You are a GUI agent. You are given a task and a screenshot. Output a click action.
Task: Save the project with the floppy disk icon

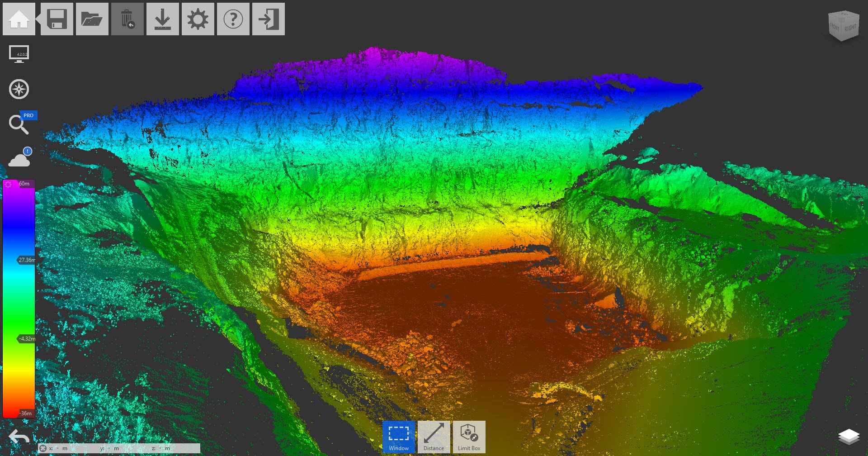[57, 19]
